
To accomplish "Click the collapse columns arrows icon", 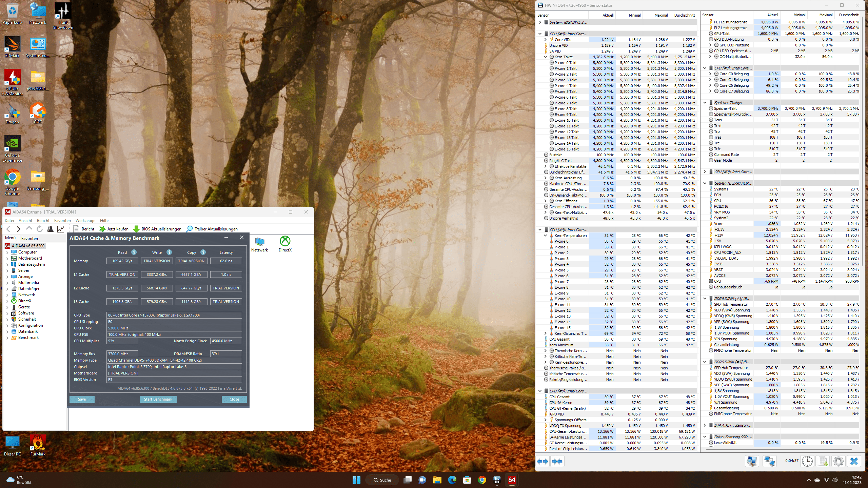I will tap(557, 461).
